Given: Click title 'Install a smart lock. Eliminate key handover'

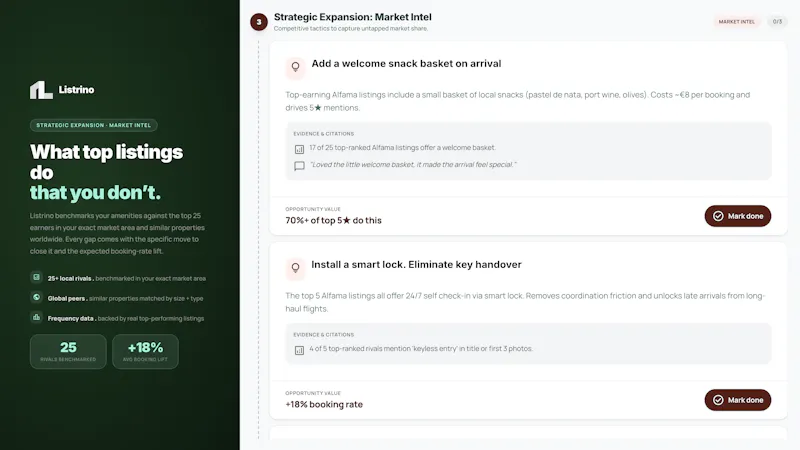Looking at the screenshot, I should pyautogui.click(x=416, y=265).
